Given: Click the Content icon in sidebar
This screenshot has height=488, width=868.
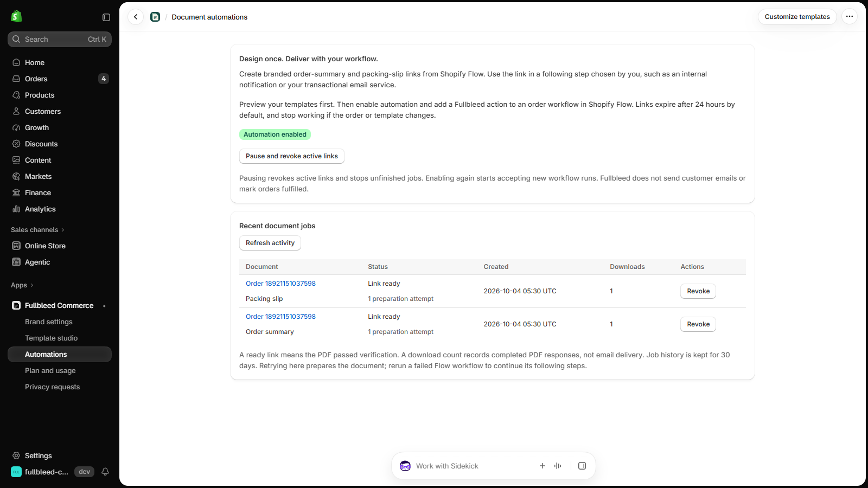Looking at the screenshot, I should [16, 160].
